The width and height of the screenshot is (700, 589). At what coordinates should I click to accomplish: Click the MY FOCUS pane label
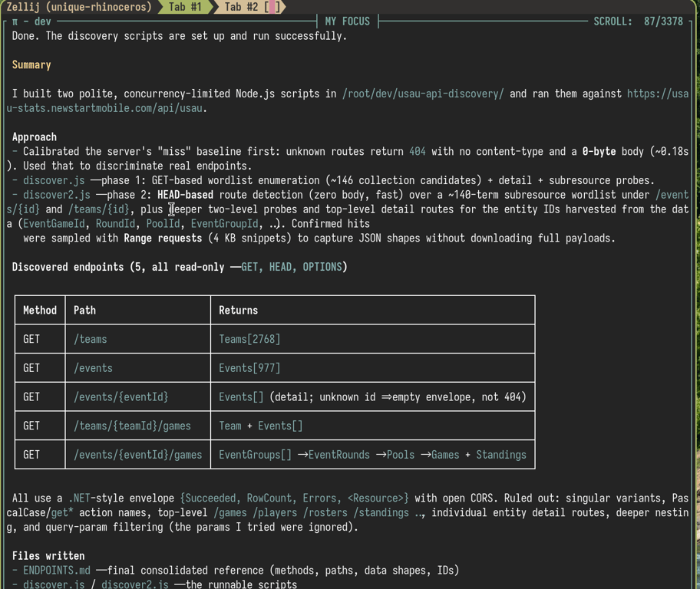coord(348,21)
